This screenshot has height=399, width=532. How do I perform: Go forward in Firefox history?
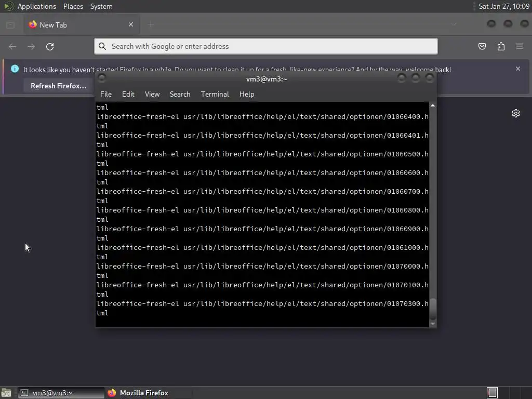click(31, 46)
